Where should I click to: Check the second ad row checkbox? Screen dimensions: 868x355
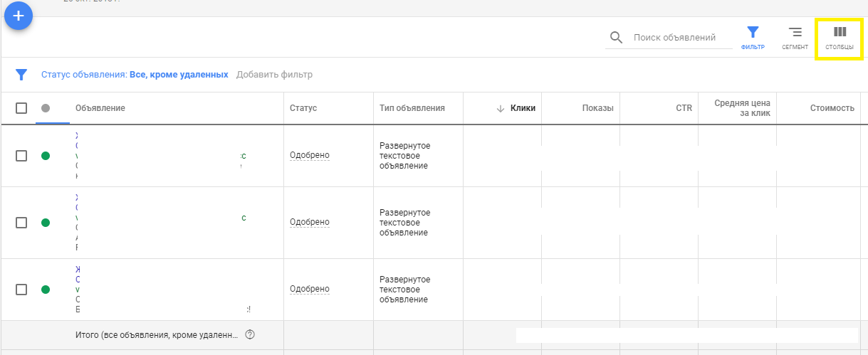[x=21, y=223]
